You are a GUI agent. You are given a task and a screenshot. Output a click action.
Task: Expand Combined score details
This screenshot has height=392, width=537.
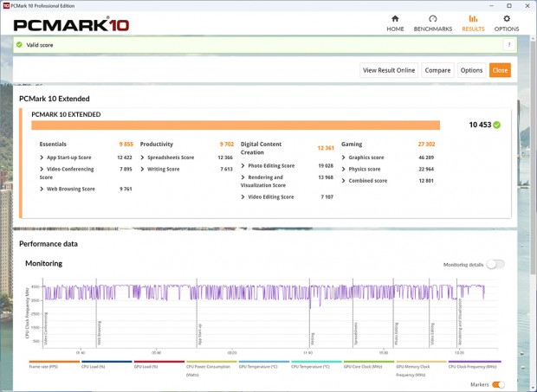[x=344, y=181]
